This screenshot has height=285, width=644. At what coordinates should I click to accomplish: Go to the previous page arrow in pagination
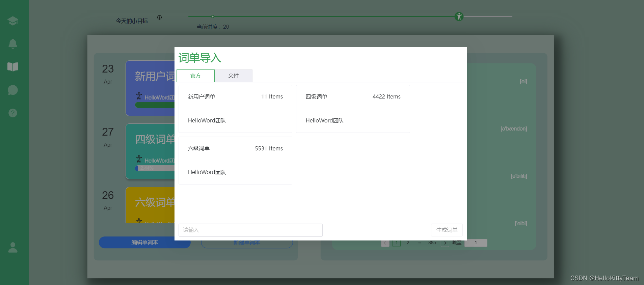[x=385, y=243]
